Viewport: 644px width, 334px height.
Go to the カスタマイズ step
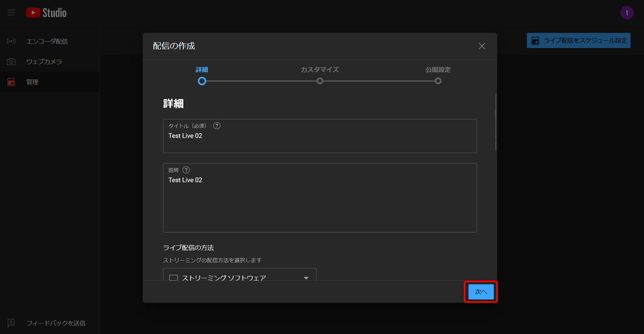[x=319, y=76]
